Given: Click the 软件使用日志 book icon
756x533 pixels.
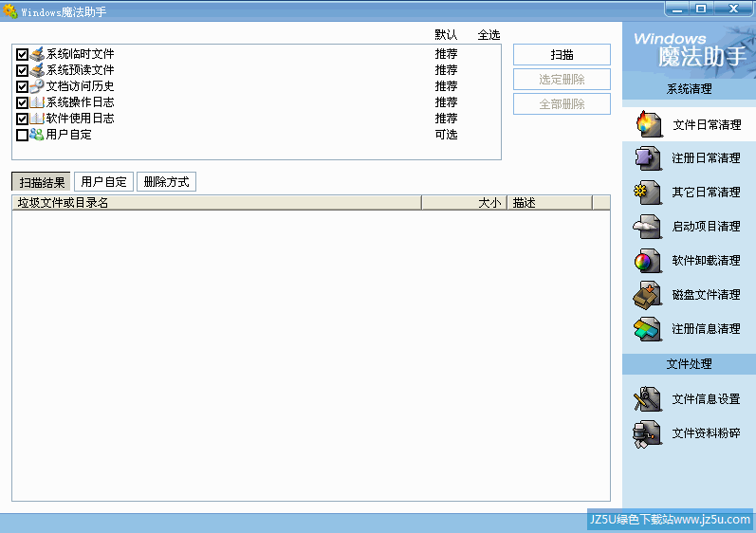Looking at the screenshot, I should click(37, 119).
